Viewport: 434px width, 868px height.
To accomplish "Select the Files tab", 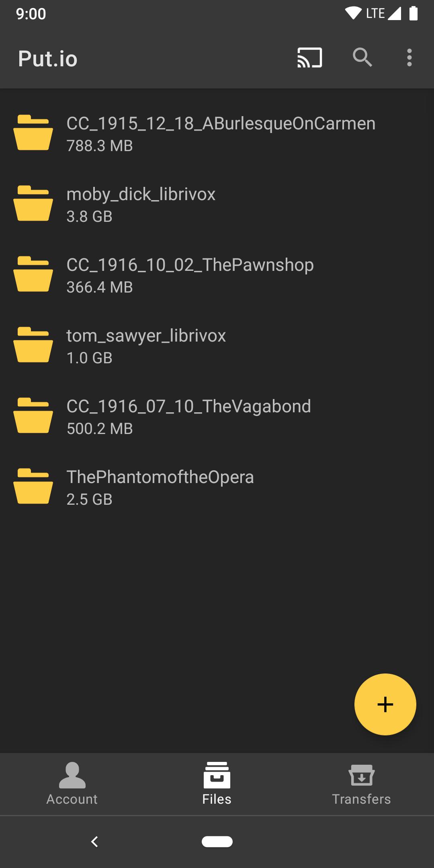I will point(217,784).
